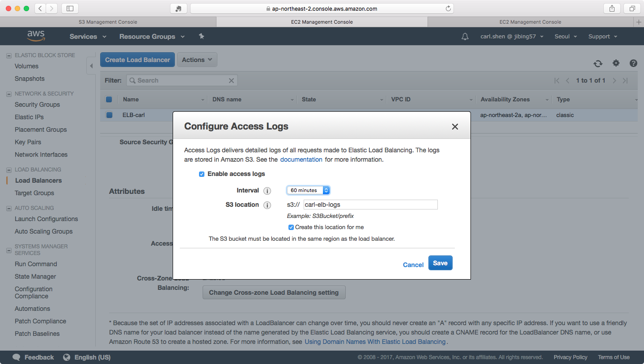Toggle Create this location for me
The image size is (644, 364).
pos(291,227)
